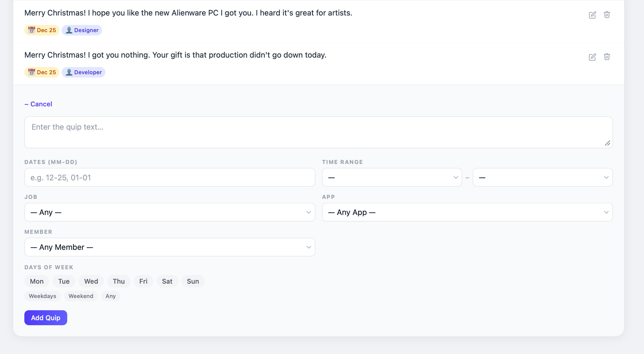This screenshot has width=644, height=354.
Task: Click the Dec 25 tag on Designer quip
Action: coord(42,30)
